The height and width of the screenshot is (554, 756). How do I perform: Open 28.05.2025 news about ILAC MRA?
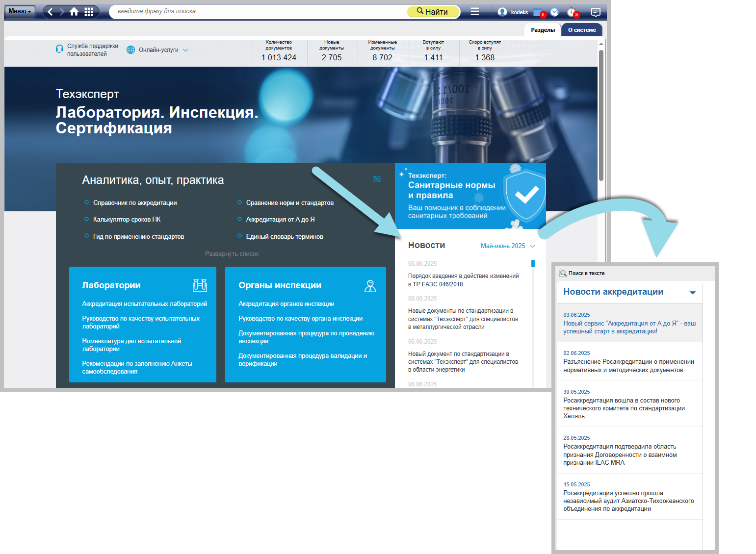(x=620, y=454)
